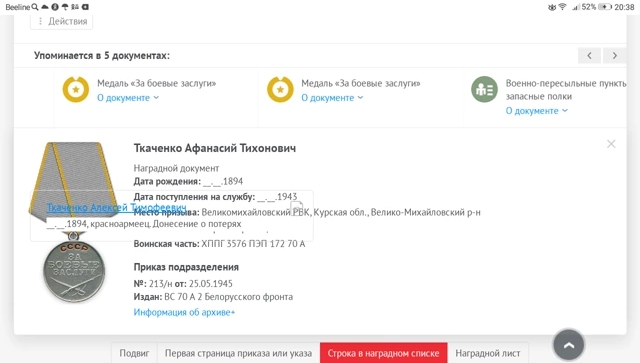Show next documents with right arrow
Screen dimensions: 640x363
coord(615,56)
